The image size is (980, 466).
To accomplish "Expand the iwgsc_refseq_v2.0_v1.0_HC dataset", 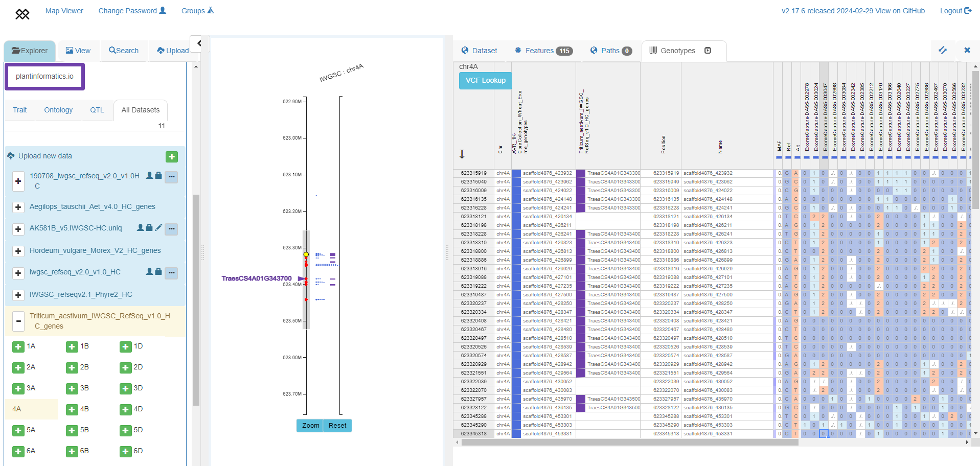I will click(x=18, y=273).
